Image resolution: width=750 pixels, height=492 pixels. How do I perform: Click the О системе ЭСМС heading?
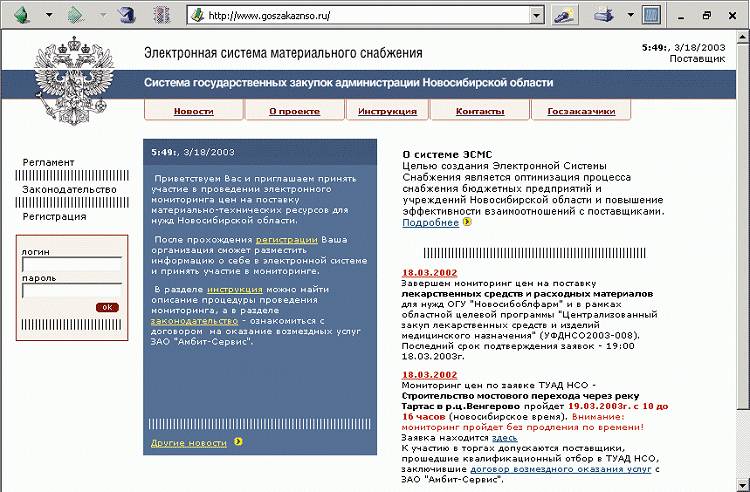click(x=447, y=154)
